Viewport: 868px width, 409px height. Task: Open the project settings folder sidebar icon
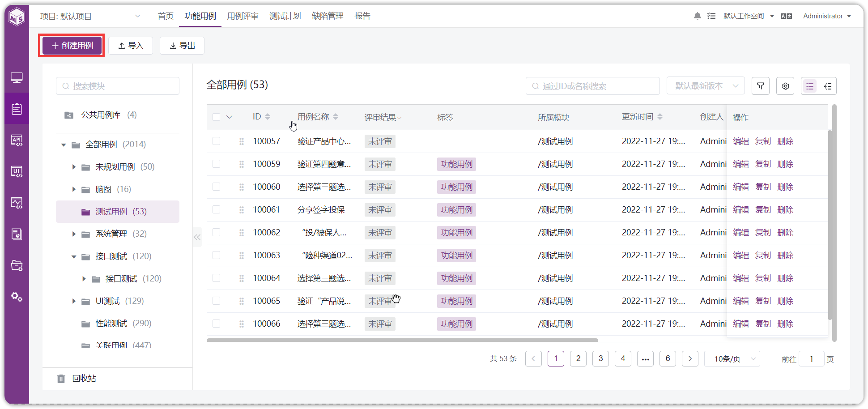17,265
